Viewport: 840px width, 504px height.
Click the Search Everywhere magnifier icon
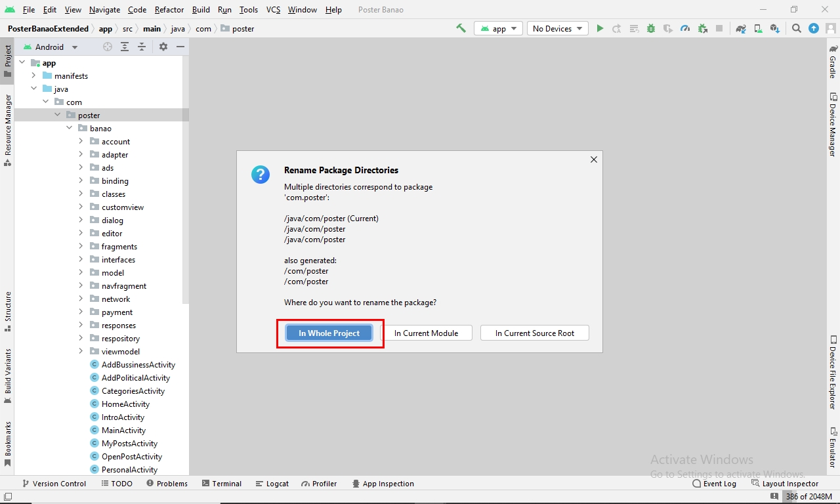pyautogui.click(x=796, y=28)
